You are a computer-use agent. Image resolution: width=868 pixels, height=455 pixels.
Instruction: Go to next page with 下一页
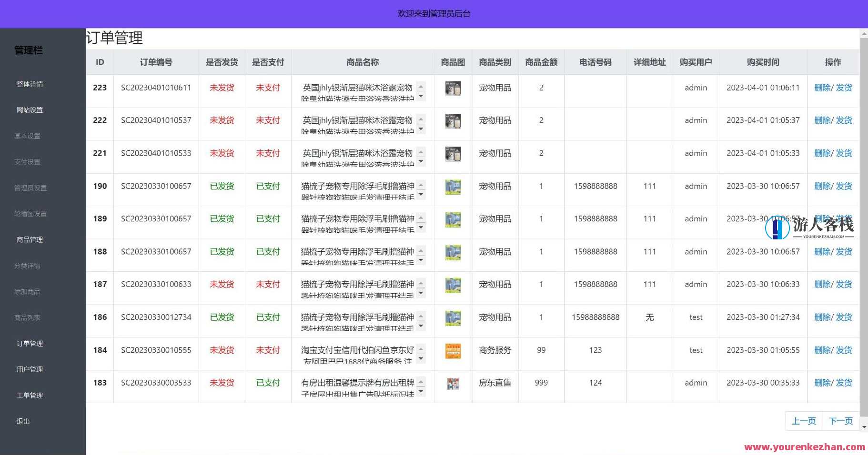840,421
